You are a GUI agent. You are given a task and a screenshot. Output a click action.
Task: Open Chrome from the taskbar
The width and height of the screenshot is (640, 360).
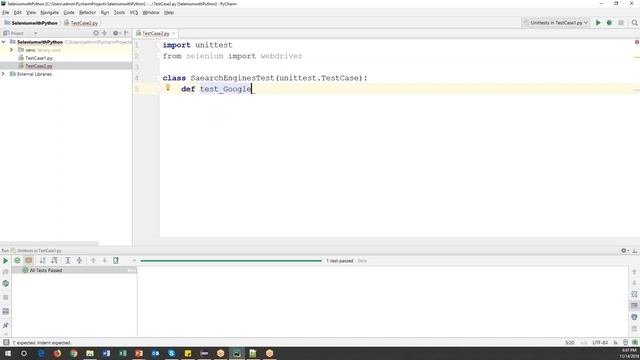73,353
